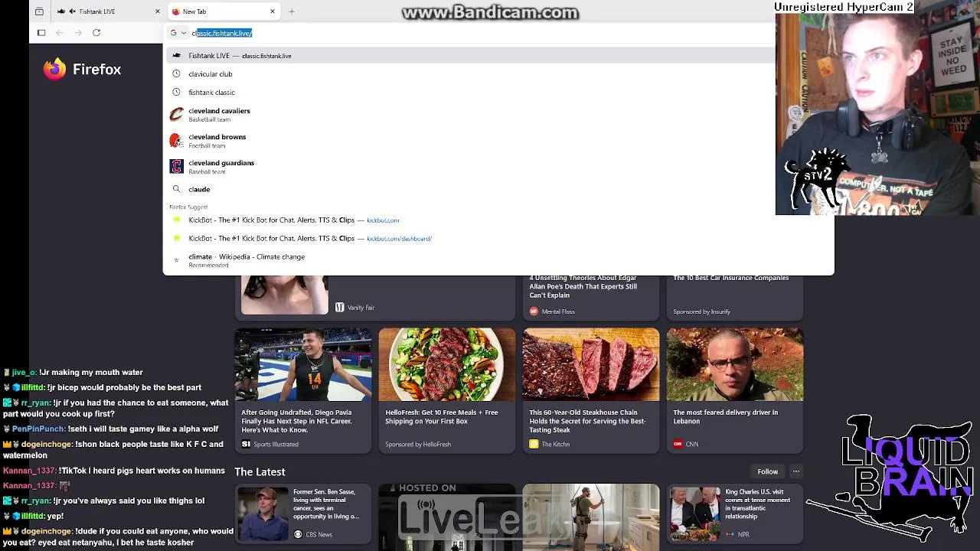Open The Latest section more-options menu
The height and width of the screenshot is (551, 980).
(x=796, y=472)
